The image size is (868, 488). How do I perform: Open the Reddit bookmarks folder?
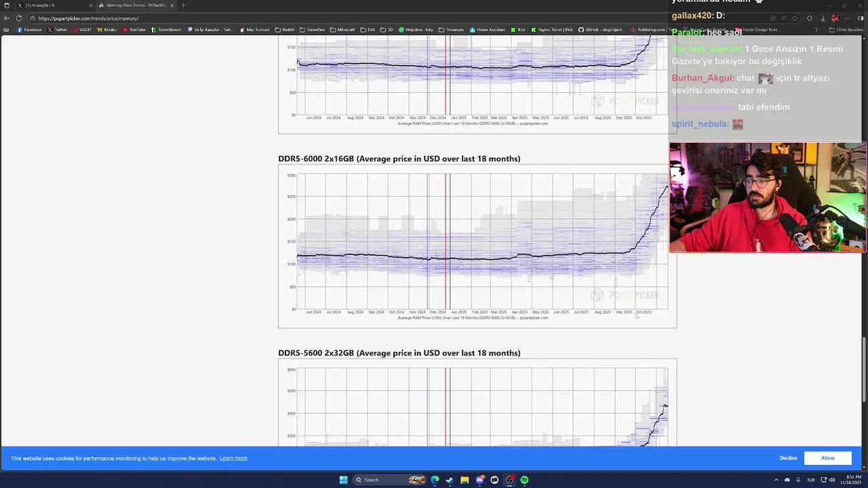[285, 30]
